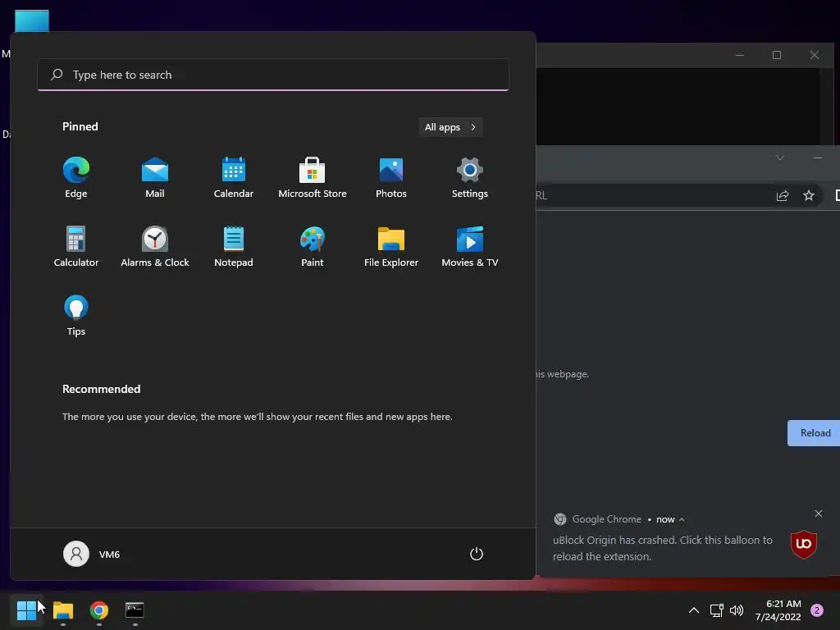Open the Edge pinned app

pos(76,178)
